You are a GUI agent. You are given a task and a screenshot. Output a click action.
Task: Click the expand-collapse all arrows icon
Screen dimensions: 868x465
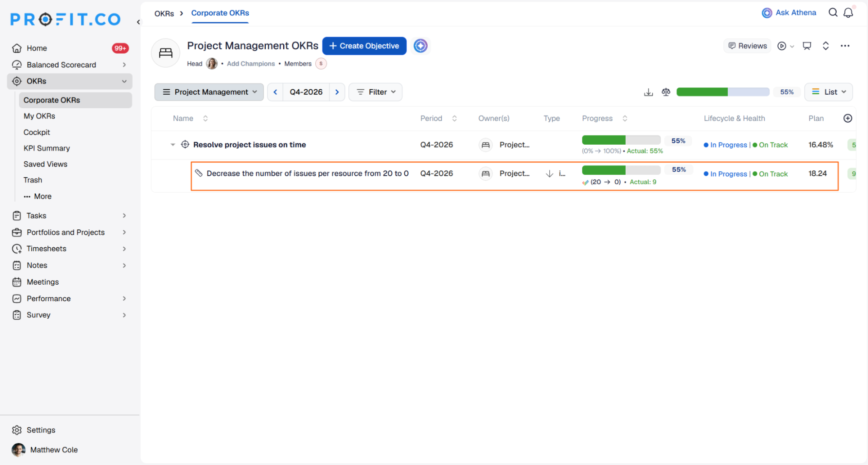point(825,46)
